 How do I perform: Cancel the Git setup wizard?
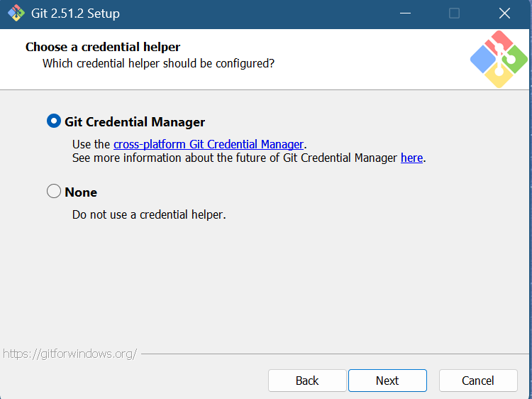point(478,381)
